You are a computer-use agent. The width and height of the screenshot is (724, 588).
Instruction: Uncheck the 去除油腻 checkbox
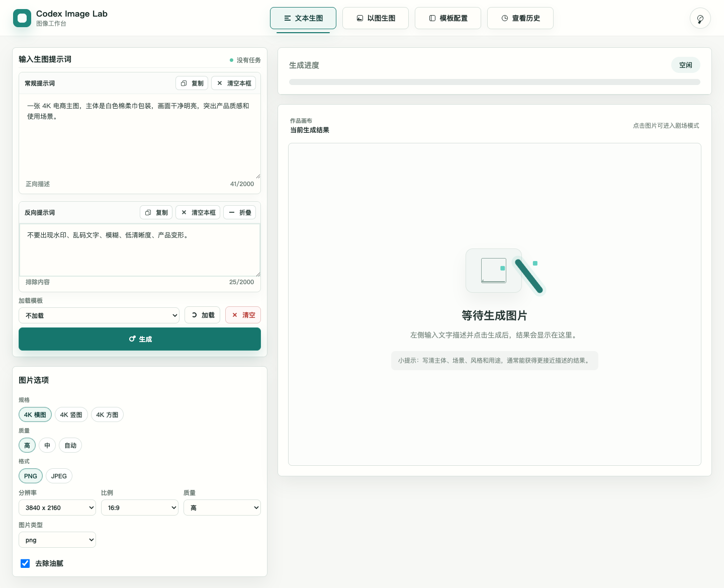click(x=25, y=563)
